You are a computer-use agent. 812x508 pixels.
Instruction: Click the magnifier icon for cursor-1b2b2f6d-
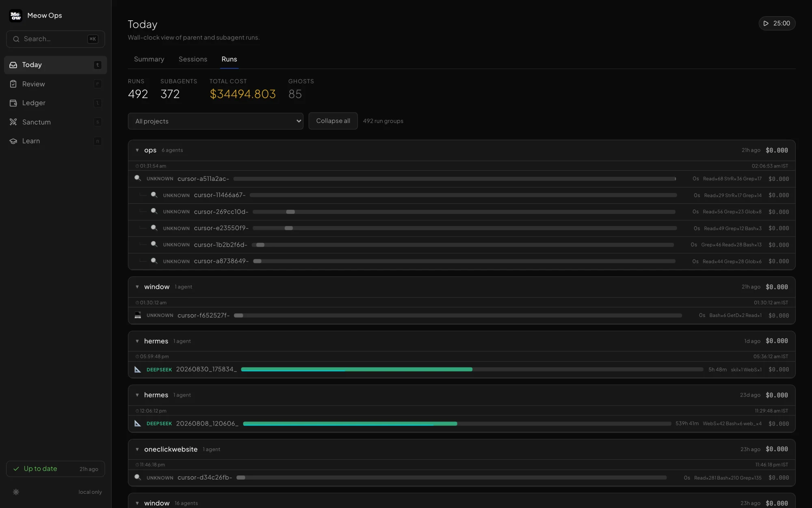pos(154,244)
